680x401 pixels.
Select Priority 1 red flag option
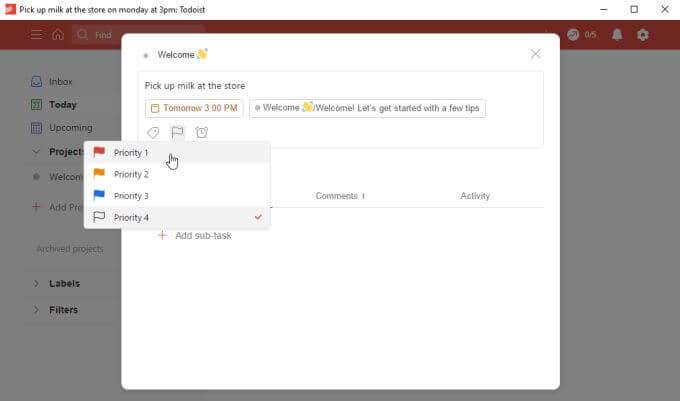177,153
